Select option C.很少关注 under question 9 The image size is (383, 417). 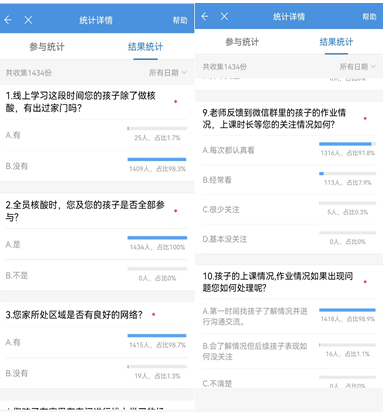[x=289, y=209]
